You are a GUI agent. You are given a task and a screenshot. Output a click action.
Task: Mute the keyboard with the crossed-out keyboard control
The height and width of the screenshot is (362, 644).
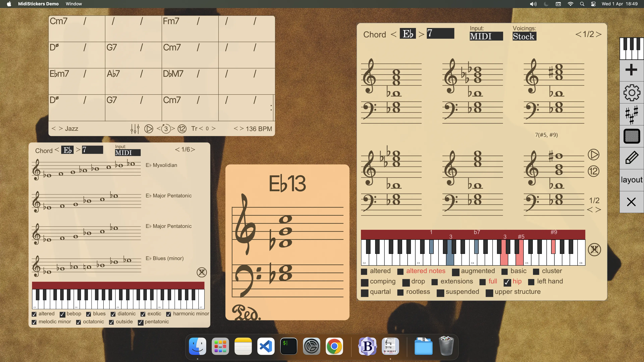tap(595, 250)
